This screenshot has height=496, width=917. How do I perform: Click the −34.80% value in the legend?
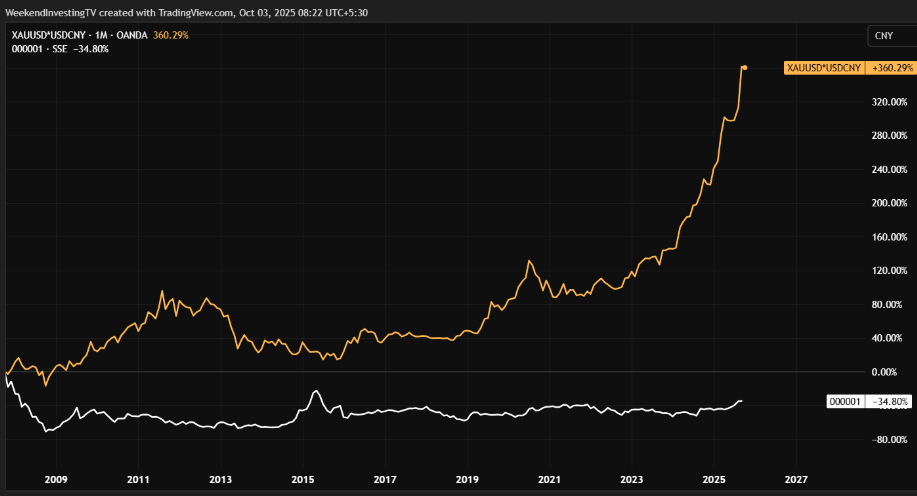coord(91,48)
